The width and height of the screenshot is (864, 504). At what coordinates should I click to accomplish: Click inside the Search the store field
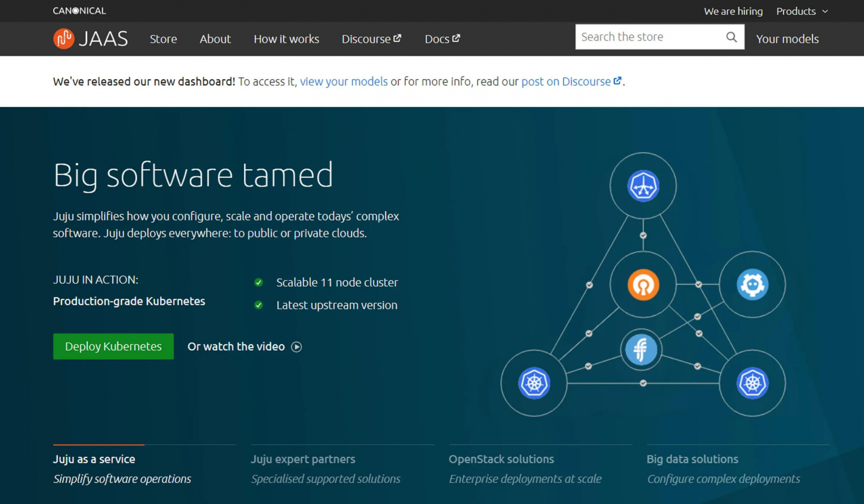tap(643, 37)
